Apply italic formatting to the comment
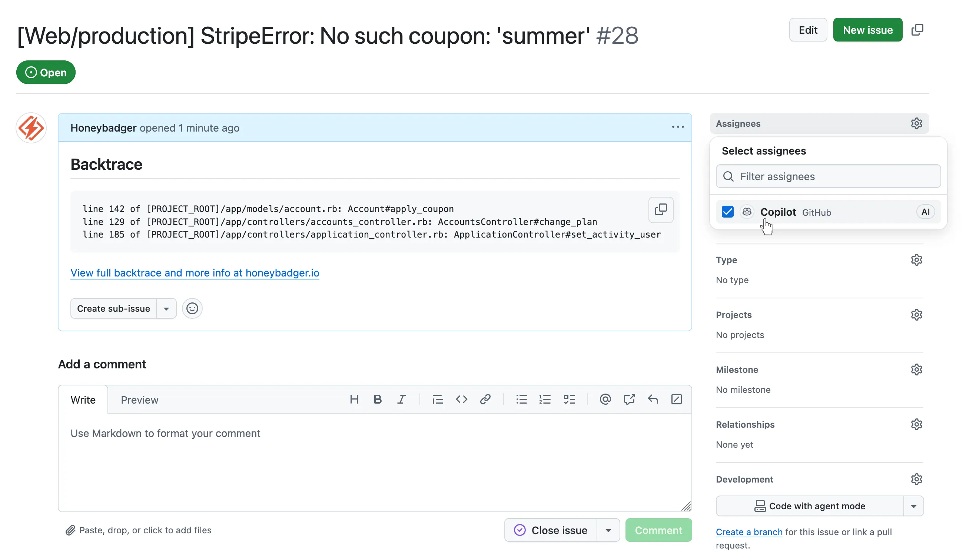 tap(401, 400)
